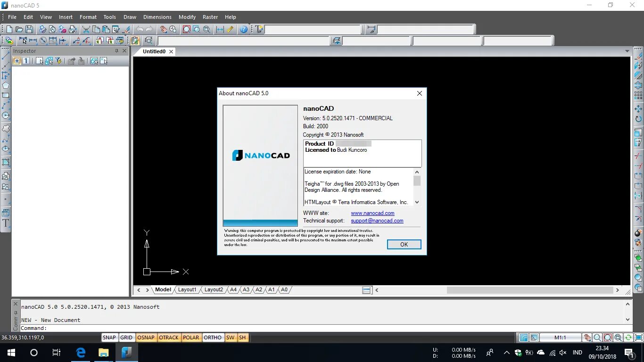Switch to the Layout1 tab
This screenshot has width=644, height=362.
tap(187, 290)
